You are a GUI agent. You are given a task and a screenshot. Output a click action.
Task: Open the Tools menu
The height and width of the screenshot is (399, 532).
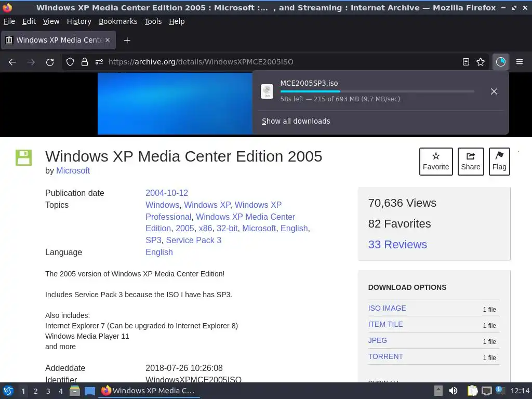tap(153, 21)
